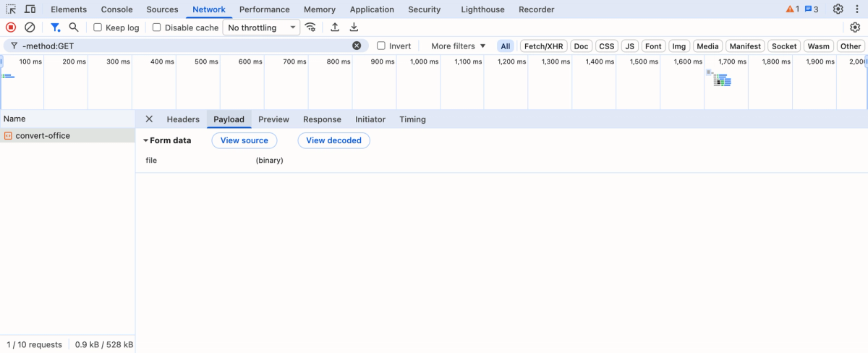This screenshot has width=868, height=353.
Task: Filter requests by Media type
Action: click(707, 46)
